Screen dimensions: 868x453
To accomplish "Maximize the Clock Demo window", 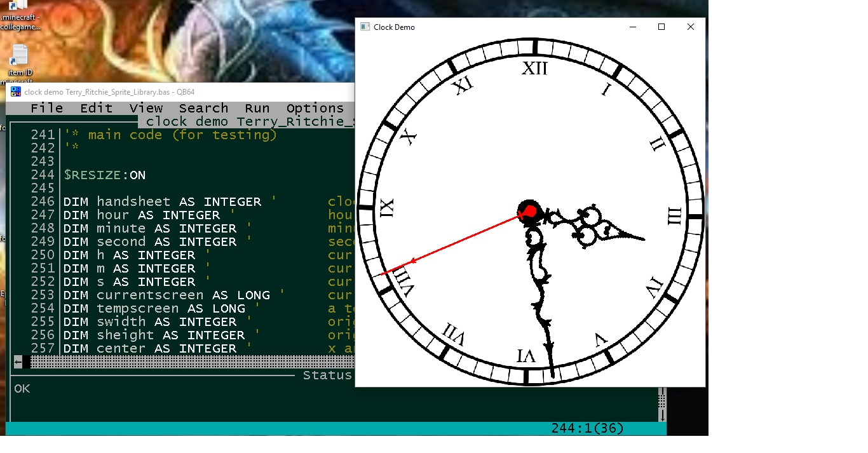I will (661, 27).
